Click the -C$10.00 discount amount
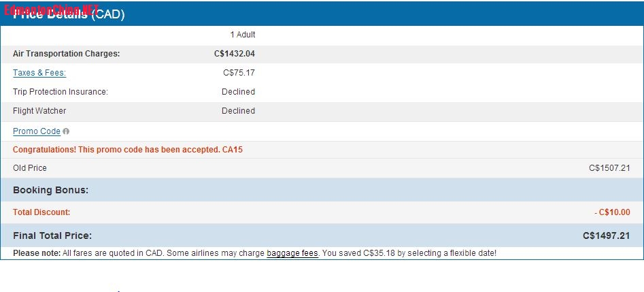The height and width of the screenshot is (292, 644). pyautogui.click(x=612, y=212)
